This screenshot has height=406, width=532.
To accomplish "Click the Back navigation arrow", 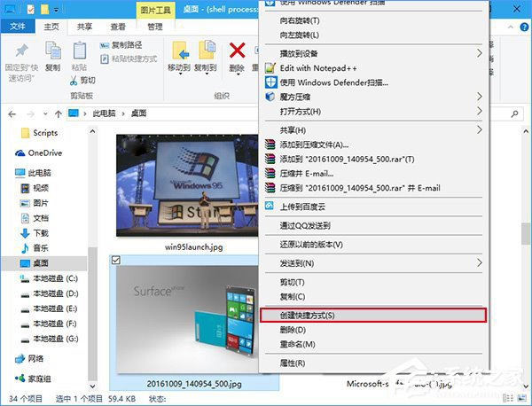I will click(x=12, y=114).
